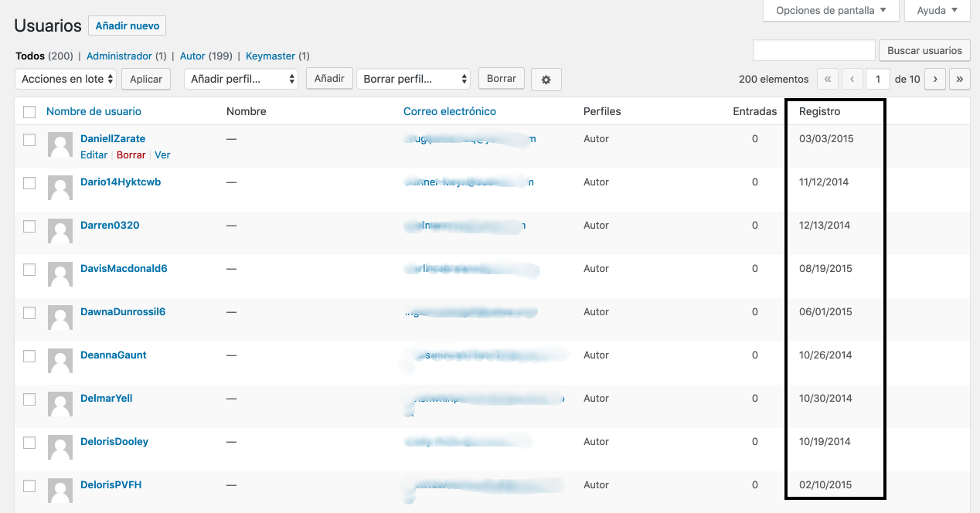980x513 pixels.
Task: Open the Añadir perfil dropdown
Action: point(240,79)
